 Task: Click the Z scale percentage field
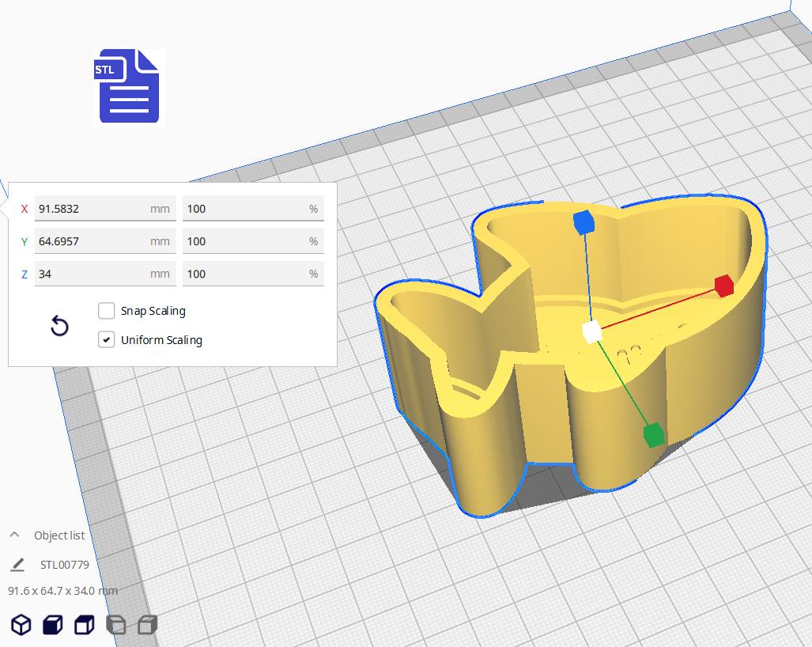[253, 274]
